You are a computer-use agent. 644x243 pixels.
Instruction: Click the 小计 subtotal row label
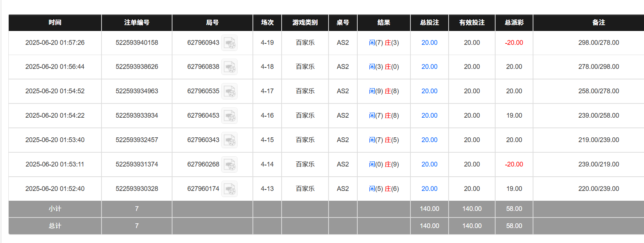click(55, 209)
